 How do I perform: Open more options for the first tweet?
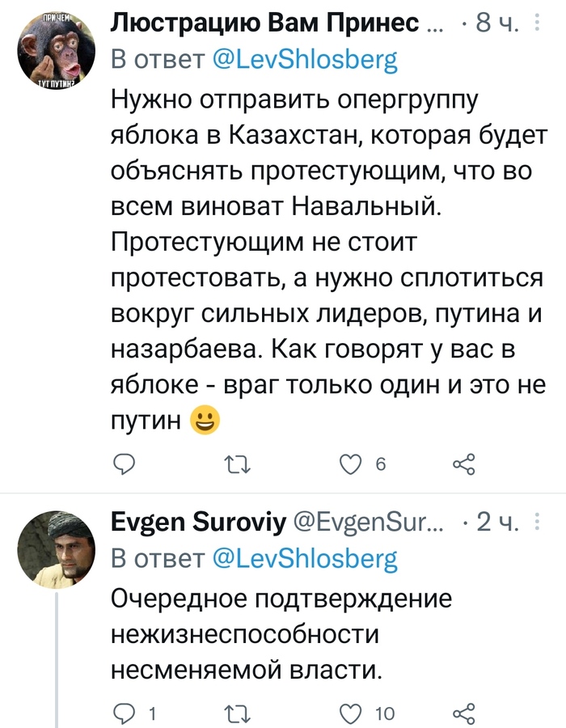click(x=539, y=26)
